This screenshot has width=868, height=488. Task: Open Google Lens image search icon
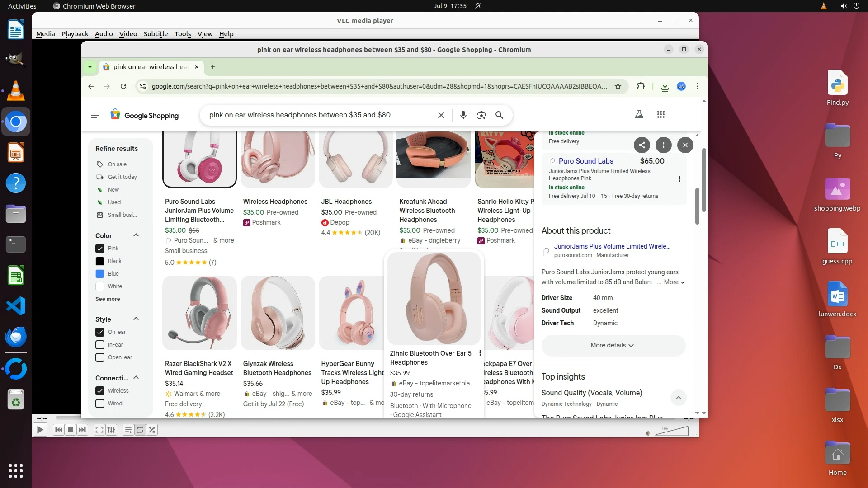[481, 115]
